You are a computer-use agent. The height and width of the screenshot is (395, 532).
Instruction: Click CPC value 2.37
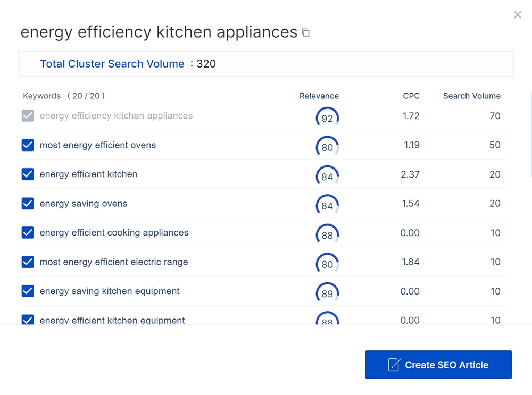click(410, 174)
